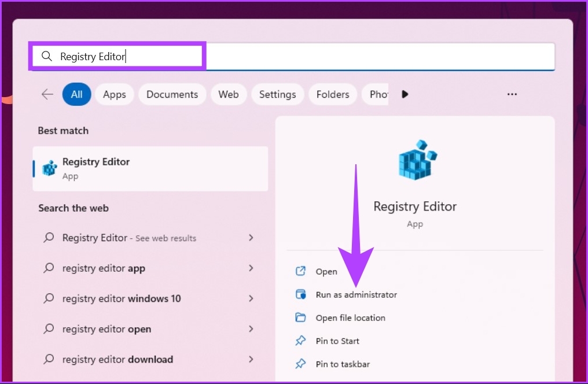
Task: Click the Open file location folder icon
Action: [x=300, y=317]
